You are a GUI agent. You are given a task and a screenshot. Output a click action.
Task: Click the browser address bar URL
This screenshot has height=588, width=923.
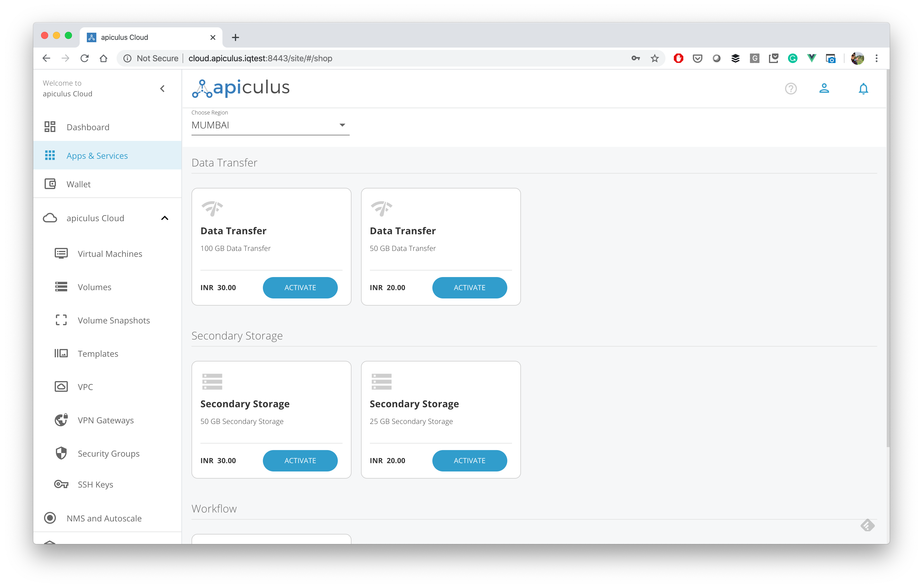tap(260, 58)
